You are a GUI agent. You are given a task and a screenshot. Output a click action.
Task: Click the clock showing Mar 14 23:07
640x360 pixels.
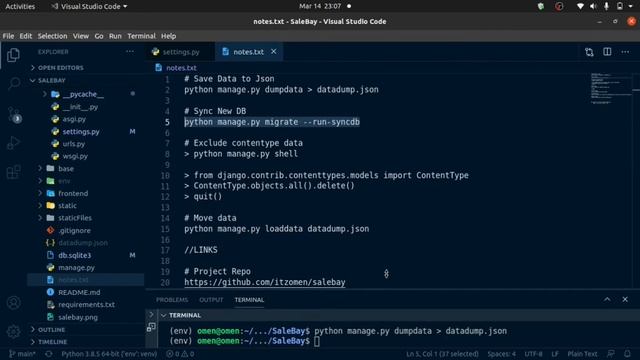click(x=320, y=7)
